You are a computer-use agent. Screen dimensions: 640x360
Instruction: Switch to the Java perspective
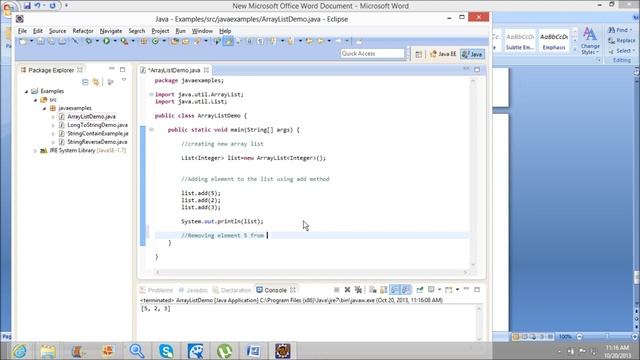point(472,54)
